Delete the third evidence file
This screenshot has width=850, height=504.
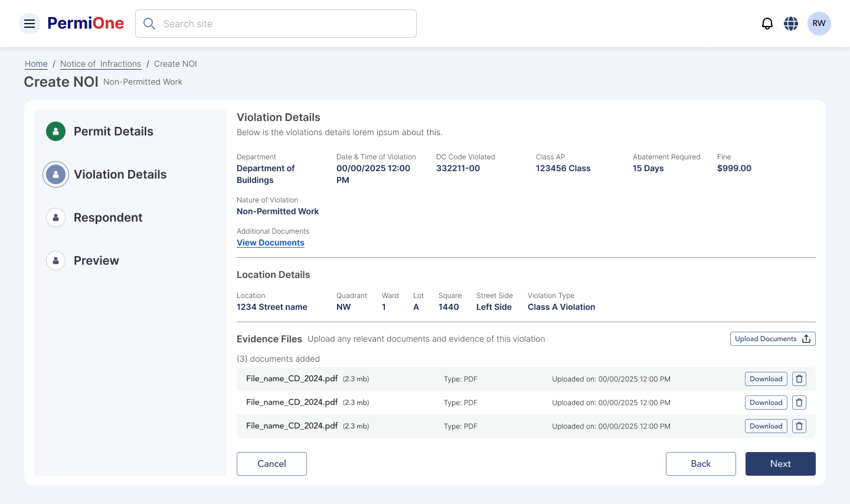tap(799, 426)
